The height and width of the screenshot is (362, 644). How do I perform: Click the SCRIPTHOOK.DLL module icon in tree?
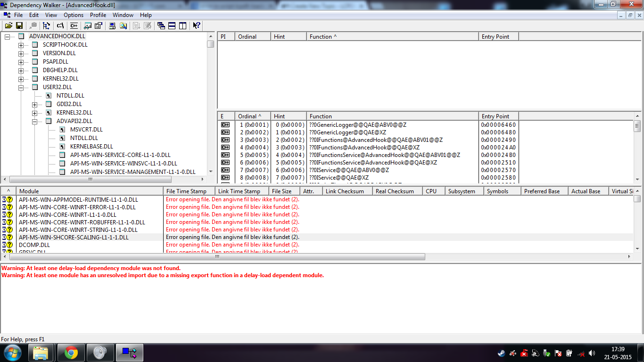(34, 45)
